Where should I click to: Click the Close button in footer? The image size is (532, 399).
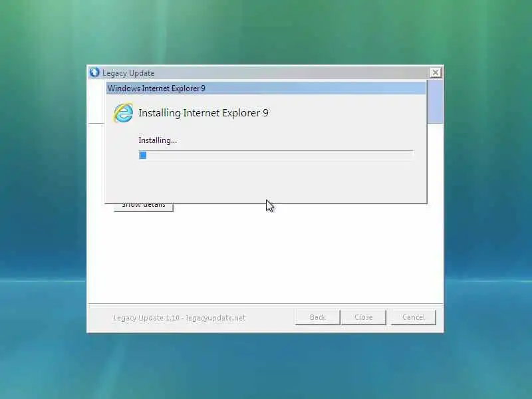[363, 317]
